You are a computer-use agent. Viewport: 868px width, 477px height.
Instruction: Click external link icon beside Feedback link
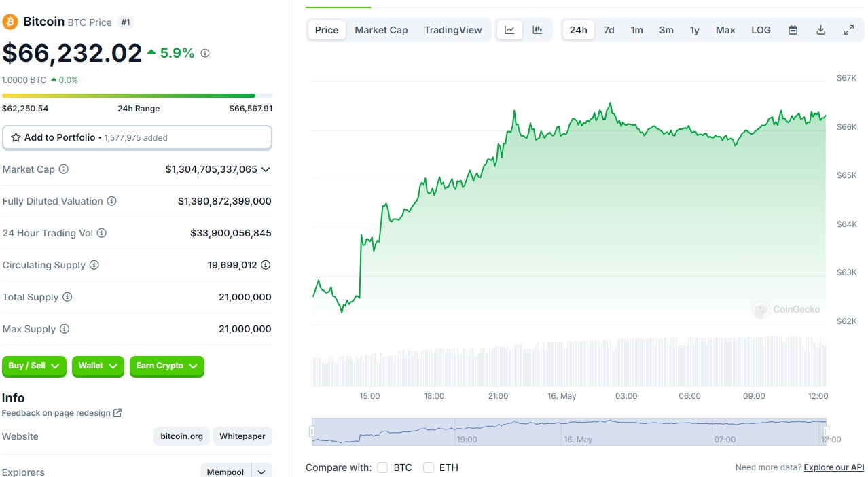pyautogui.click(x=117, y=413)
